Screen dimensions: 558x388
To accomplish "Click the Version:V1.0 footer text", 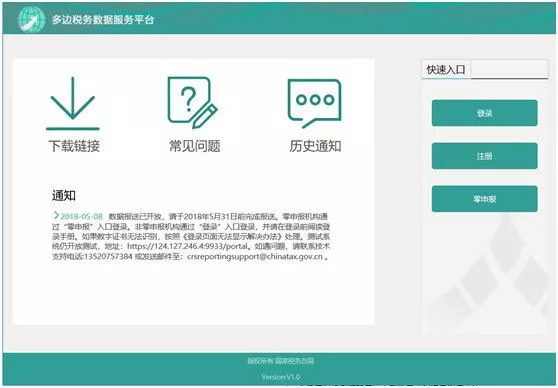I will pos(281,377).
